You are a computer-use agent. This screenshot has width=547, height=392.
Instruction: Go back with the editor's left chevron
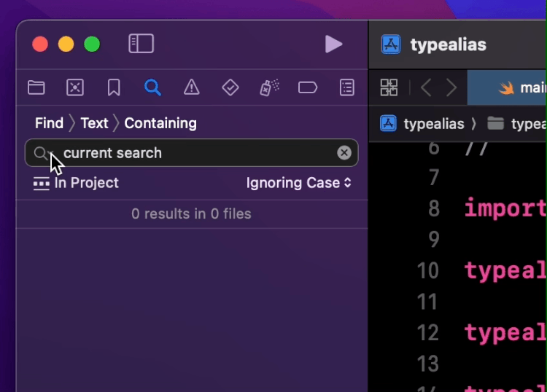click(x=426, y=88)
